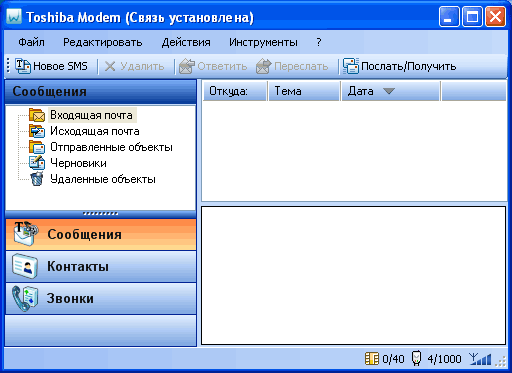Select Удаленные объекты folder label
The width and height of the screenshot is (512, 373).
(103, 179)
